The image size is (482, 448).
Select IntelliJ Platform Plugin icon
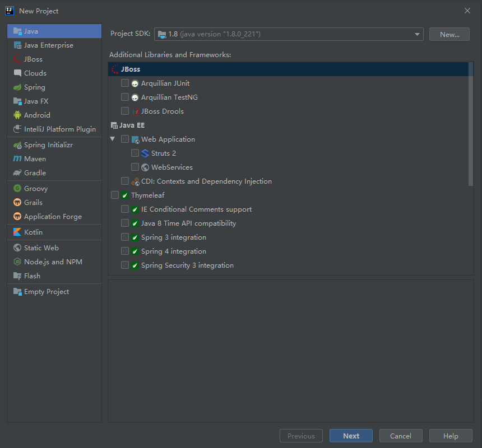17,129
